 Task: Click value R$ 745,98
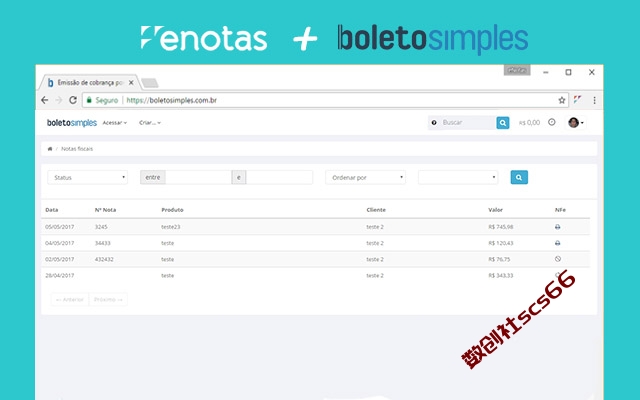click(501, 227)
